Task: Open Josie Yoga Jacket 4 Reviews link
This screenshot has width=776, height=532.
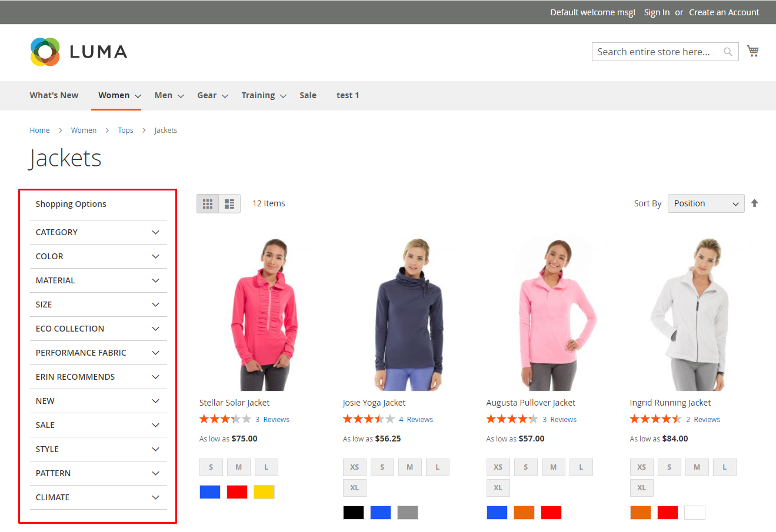Action: click(x=415, y=420)
